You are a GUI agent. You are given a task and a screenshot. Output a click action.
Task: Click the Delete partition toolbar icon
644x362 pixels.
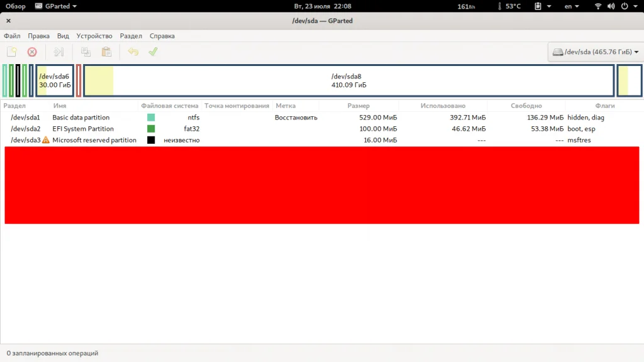point(32,52)
